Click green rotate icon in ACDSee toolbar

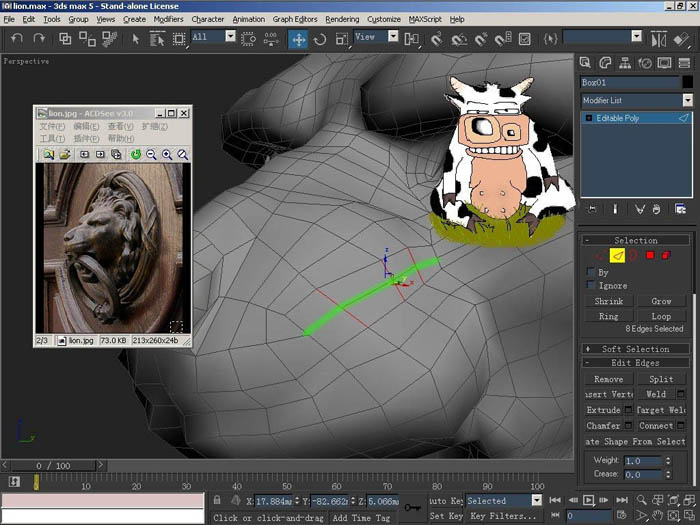[136, 154]
